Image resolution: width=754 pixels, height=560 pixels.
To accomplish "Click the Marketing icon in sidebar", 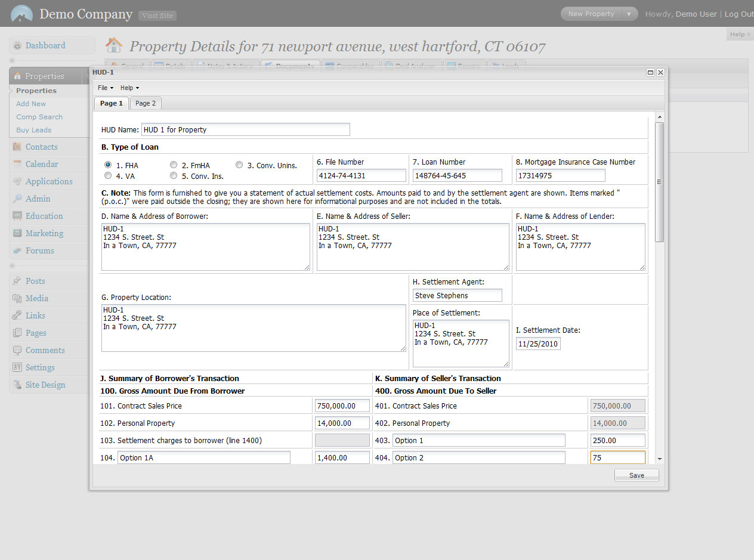I will 17,234.
